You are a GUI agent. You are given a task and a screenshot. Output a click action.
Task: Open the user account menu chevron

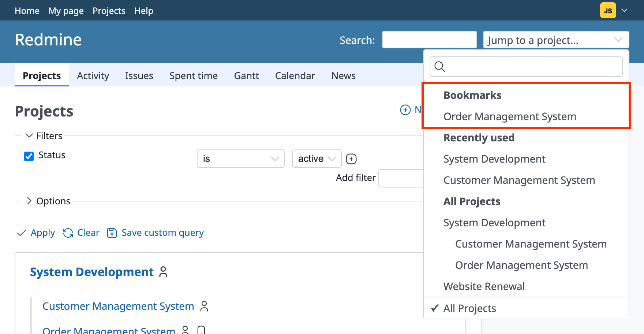[625, 11]
